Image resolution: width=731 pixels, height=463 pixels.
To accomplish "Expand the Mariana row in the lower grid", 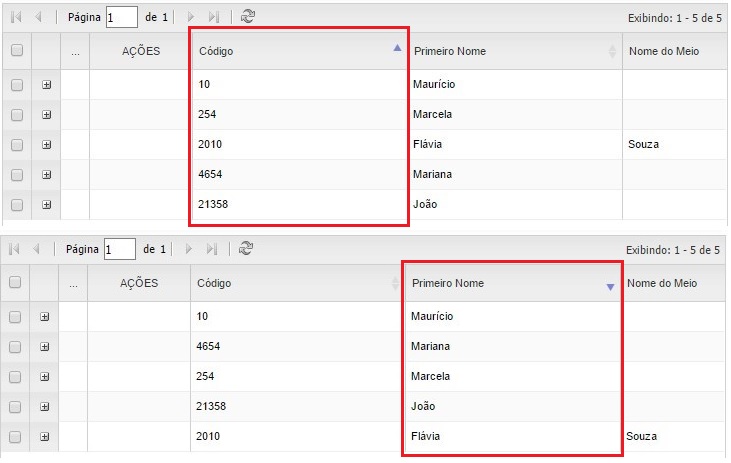I will pos(45,347).
